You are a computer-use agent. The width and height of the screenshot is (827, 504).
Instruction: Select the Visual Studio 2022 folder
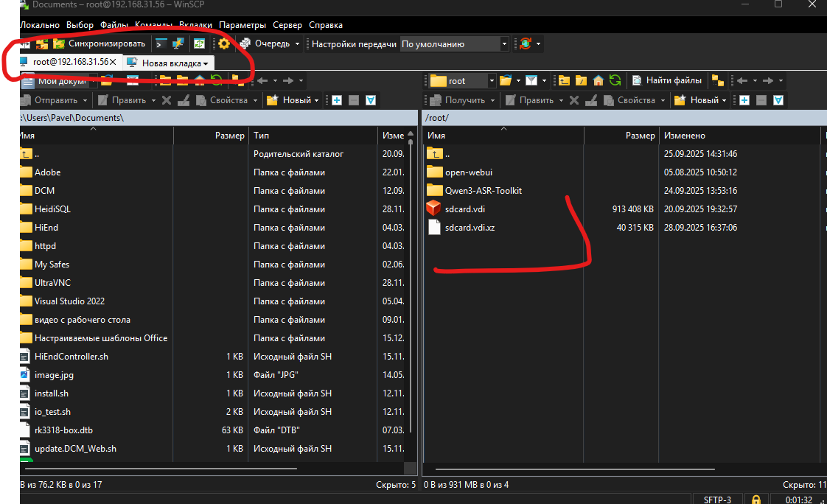(x=69, y=301)
